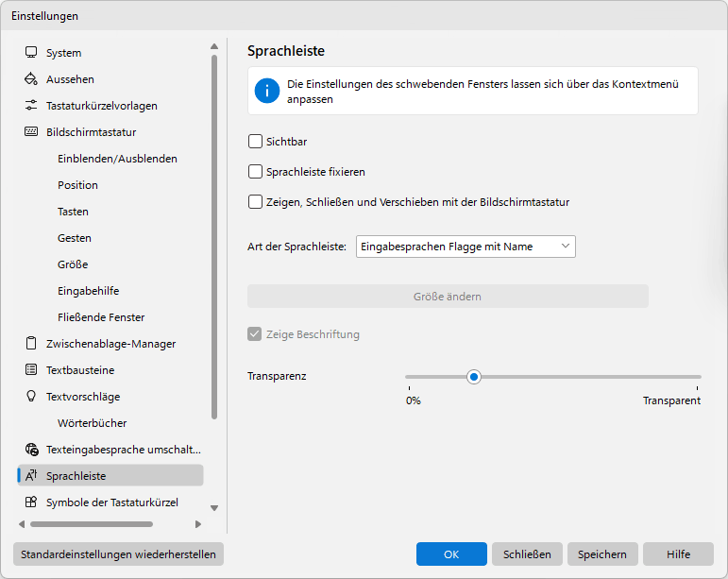This screenshot has height=579, width=728.
Task: Open the Fließende Fenster settings page
Action: [x=101, y=317]
